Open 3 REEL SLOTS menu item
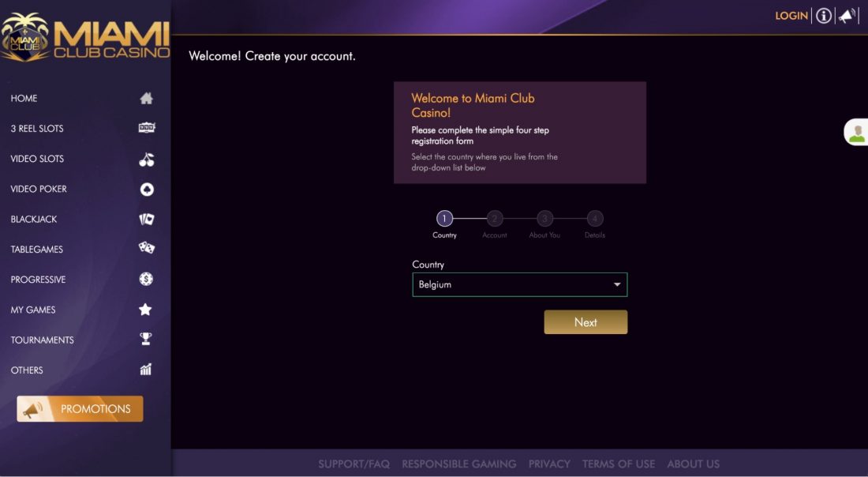Image resolution: width=868 pixels, height=477 pixels. tap(37, 129)
